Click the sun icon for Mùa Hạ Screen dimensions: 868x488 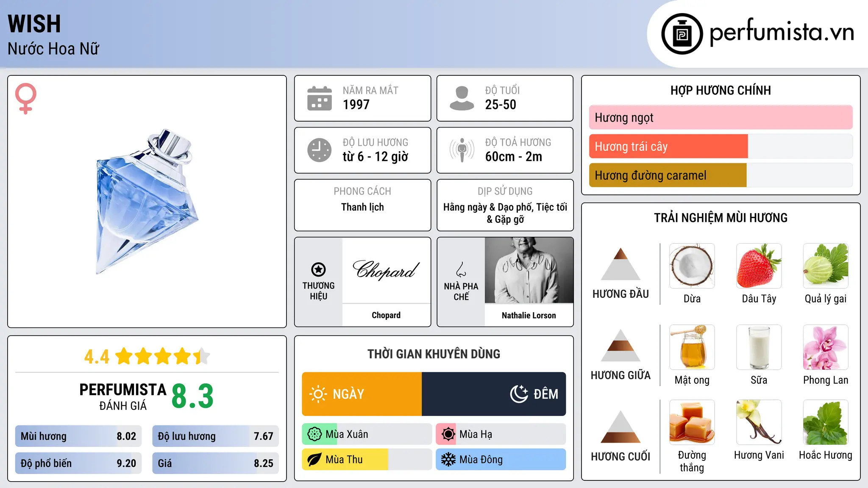(x=448, y=434)
